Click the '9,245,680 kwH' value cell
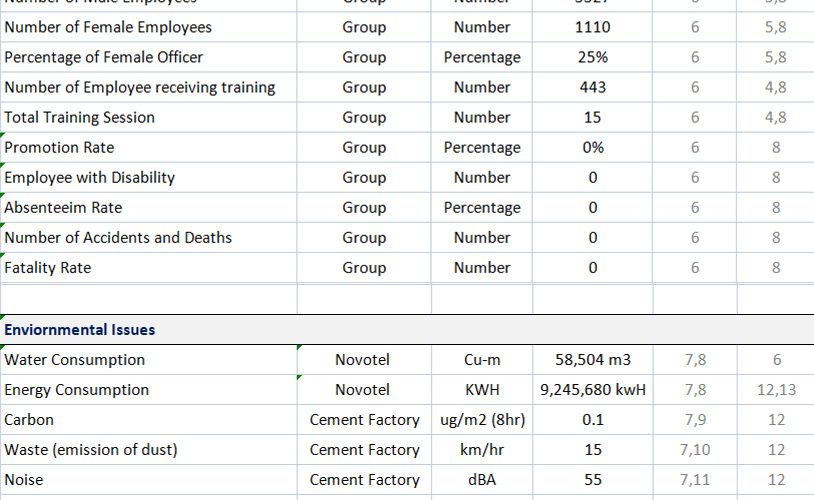This screenshot has width=814, height=500. (592, 390)
